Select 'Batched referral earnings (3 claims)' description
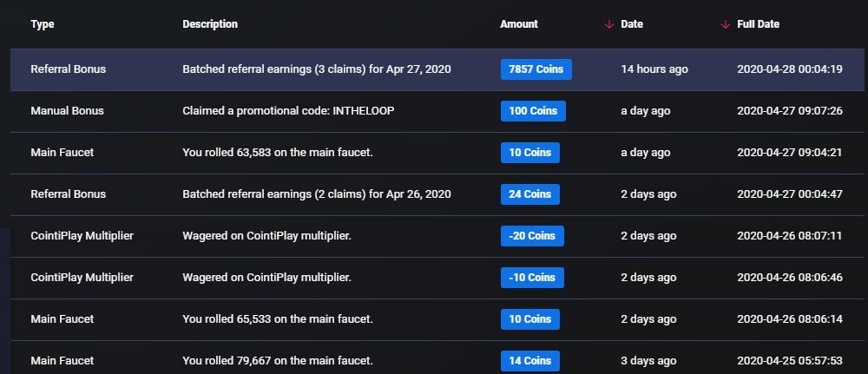Screen dimensions: 868x374 pos(317,69)
